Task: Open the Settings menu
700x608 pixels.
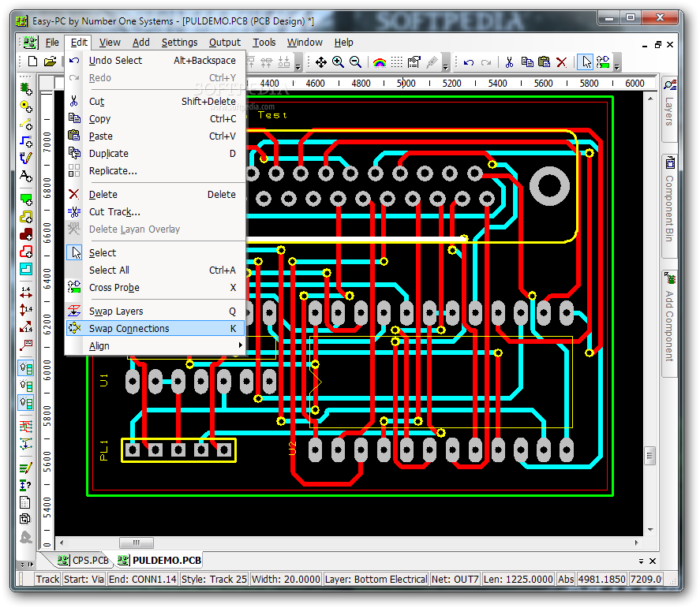Action: [179, 43]
